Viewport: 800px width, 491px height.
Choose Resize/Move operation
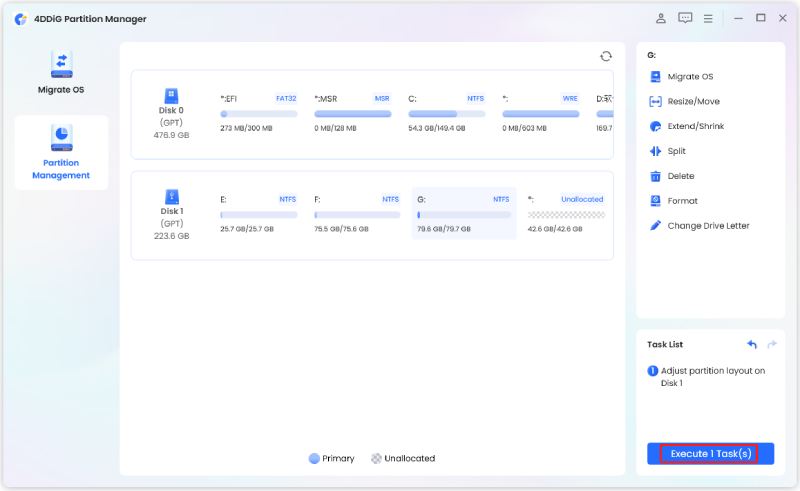[x=693, y=102]
